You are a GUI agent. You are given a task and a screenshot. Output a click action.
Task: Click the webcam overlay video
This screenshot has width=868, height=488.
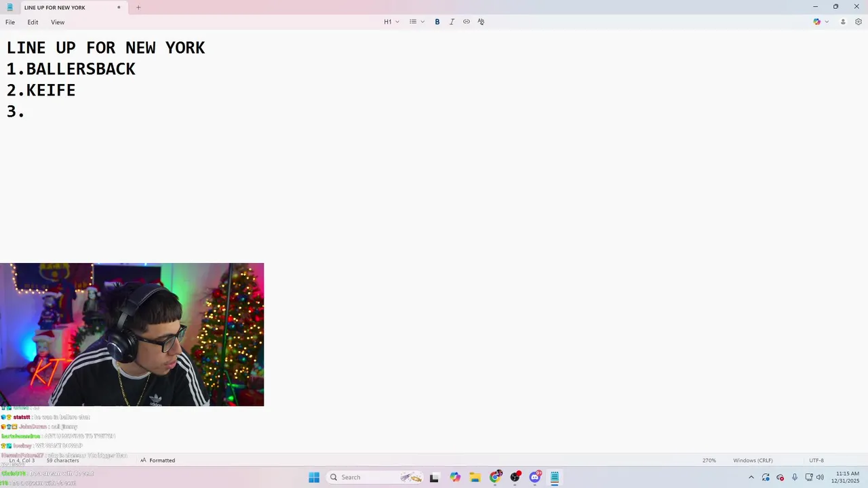(x=132, y=335)
